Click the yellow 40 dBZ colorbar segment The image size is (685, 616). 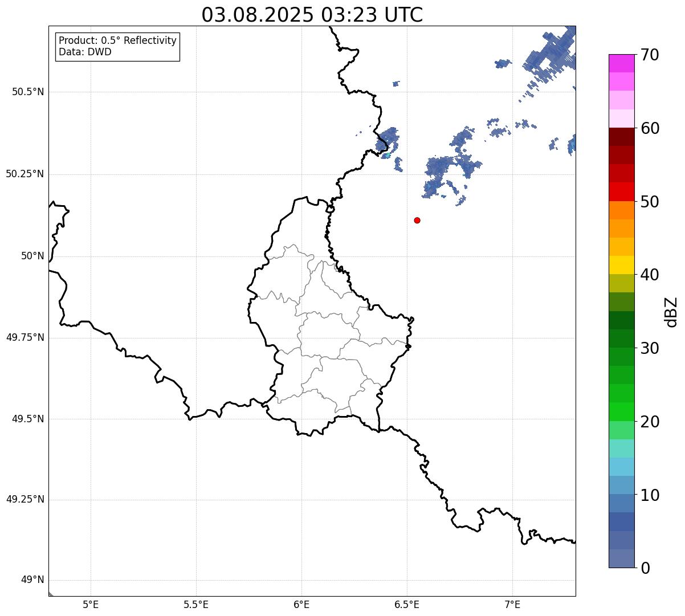click(x=621, y=265)
